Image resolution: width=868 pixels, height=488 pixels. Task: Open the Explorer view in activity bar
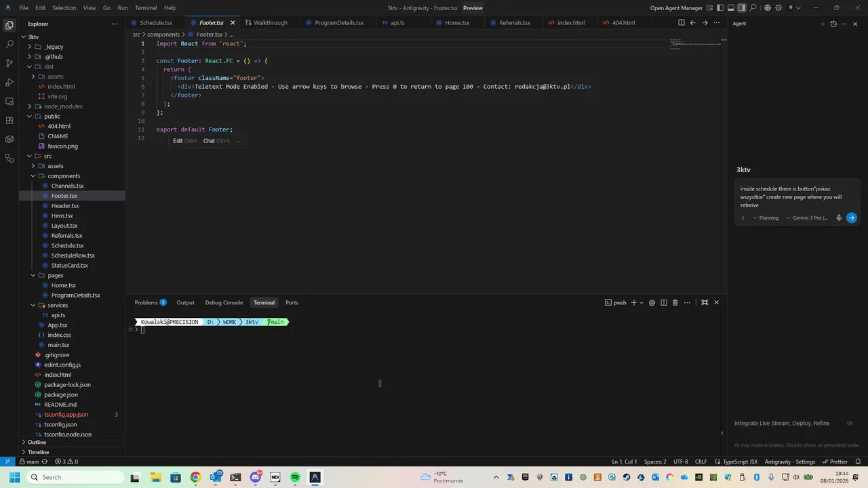[x=9, y=25]
